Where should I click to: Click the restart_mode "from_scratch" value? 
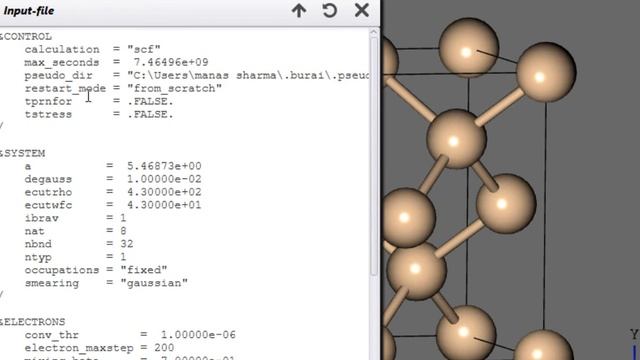174,88
